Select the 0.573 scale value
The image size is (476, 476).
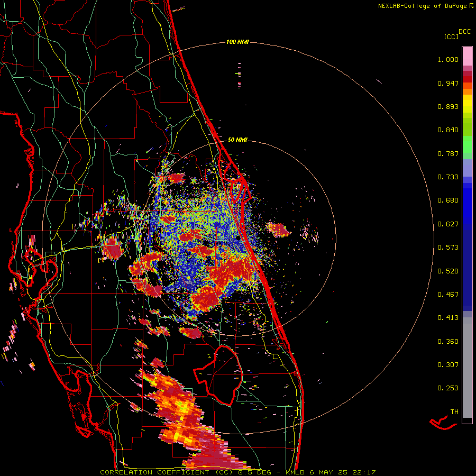448,248
